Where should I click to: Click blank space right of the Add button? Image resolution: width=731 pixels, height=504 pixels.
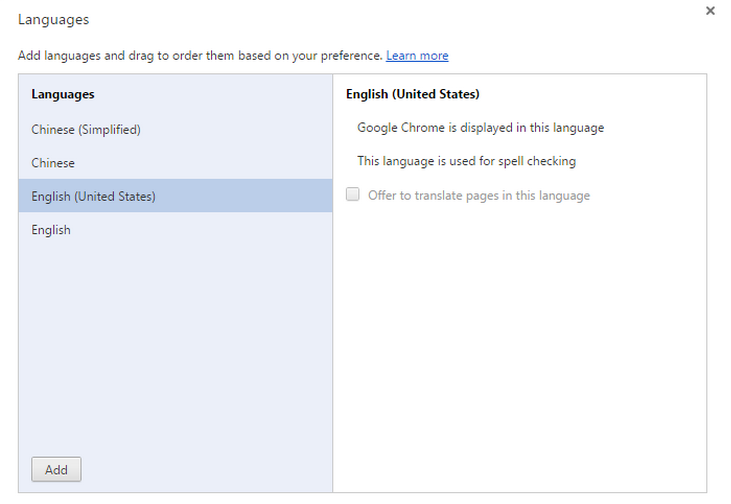point(200,470)
